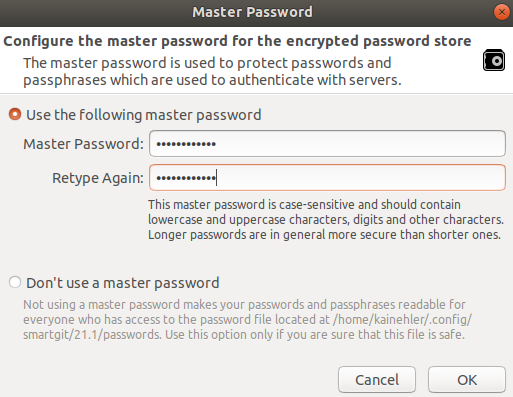Screen dimensions: 513x397
Task: Click the 'Master Password:' field label
Action: pyautogui.click(x=83, y=144)
